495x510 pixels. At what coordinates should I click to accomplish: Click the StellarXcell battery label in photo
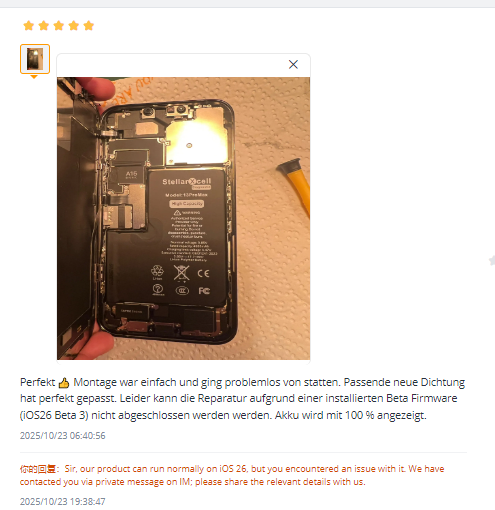(187, 182)
